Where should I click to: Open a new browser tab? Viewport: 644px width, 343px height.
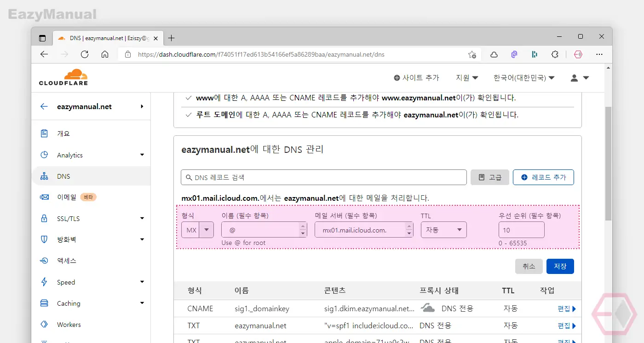pyautogui.click(x=172, y=38)
